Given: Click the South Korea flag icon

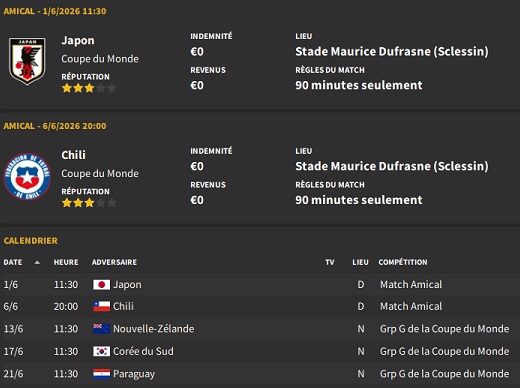Looking at the screenshot, I should coord(101,351).
